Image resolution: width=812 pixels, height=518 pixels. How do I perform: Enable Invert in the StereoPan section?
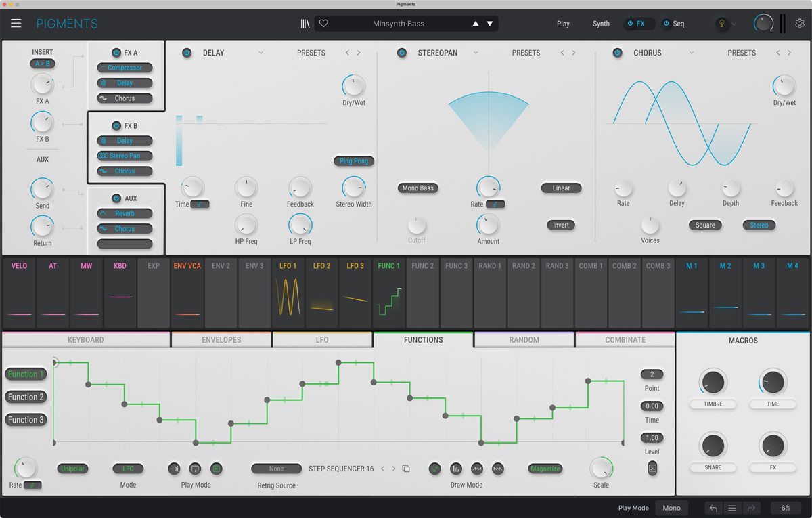(x=560, y=225)
